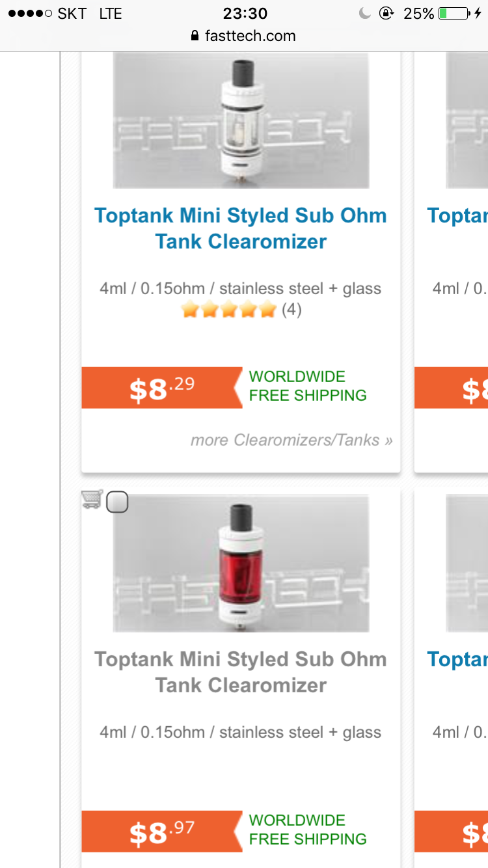
Task: Tap the Do Not Disturb moon icon
Action: [x=365, y=14]
